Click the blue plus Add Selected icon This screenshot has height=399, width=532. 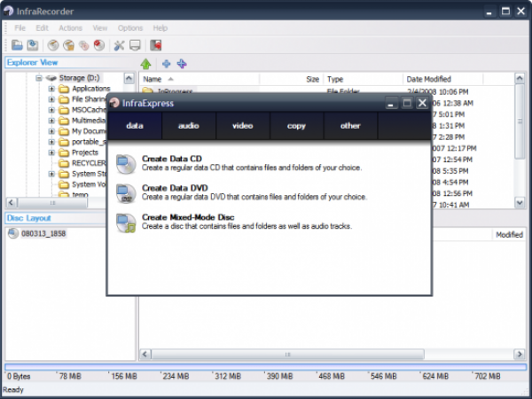pos(167,64)
